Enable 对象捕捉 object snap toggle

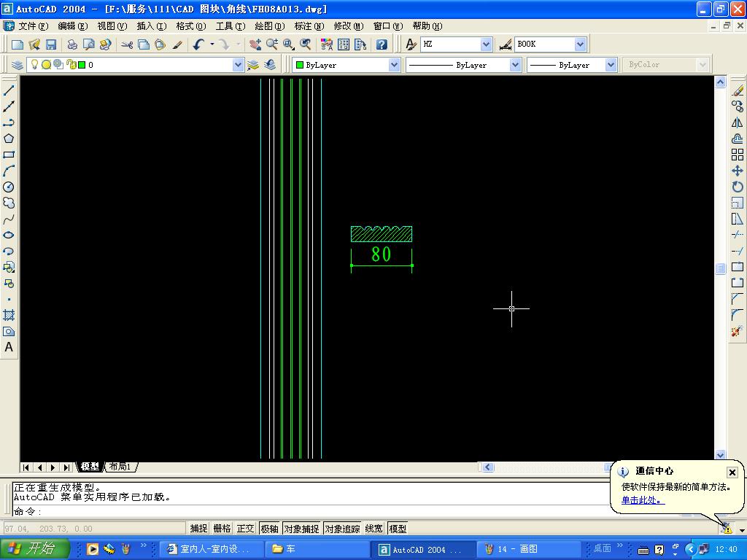(x=301, y=529)
